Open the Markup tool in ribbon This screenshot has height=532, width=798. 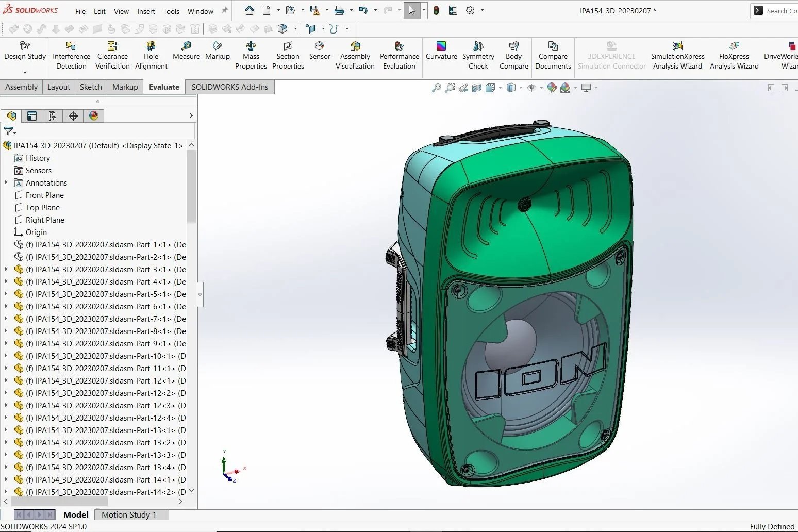[x=218, y=51]
